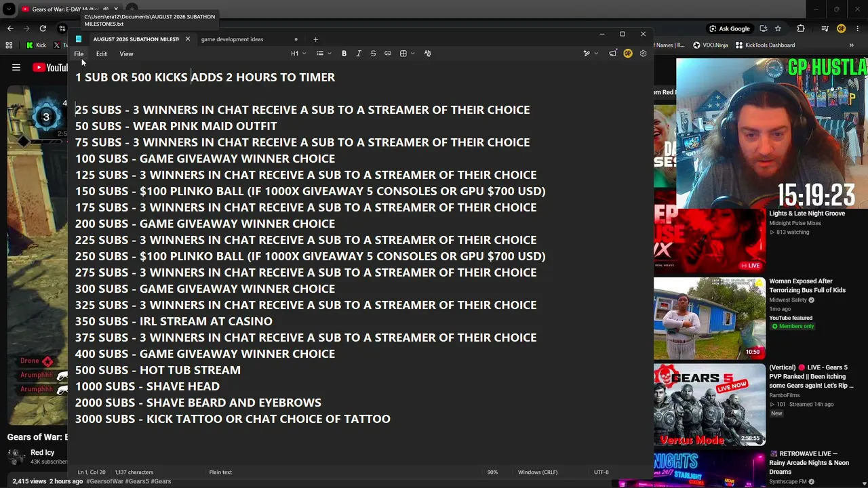Open the Copilot rewrite dropdown in Notepad
This screenshot has width=868, height=488.
(x=589, y=54)
